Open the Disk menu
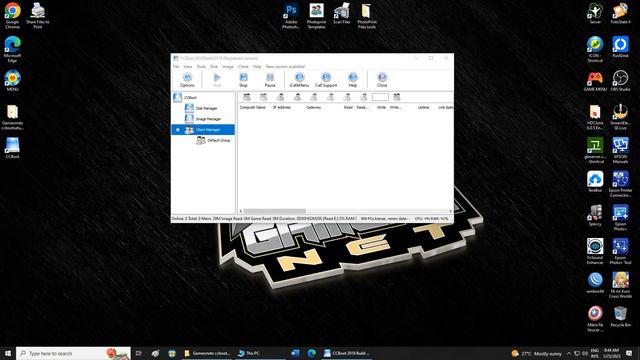640x360 pixels. [x=214, y=67]
